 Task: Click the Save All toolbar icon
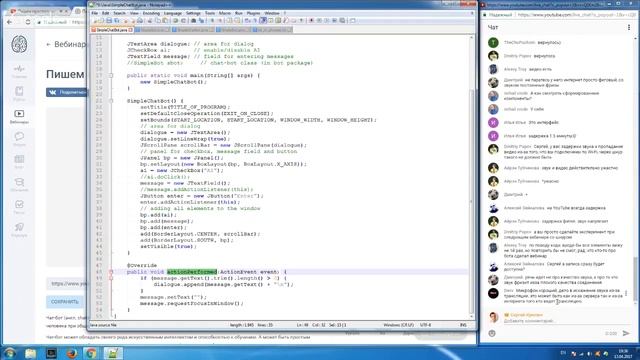(x=117, y=20)
